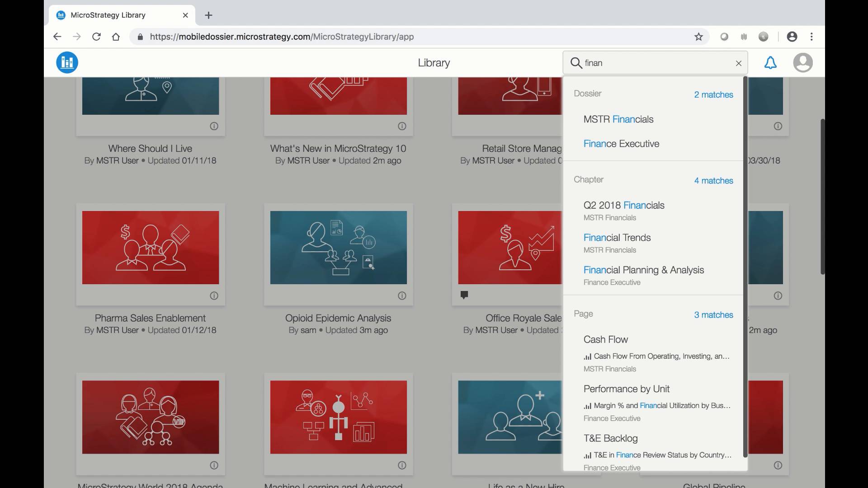
Task: Open Chrome three-dot menu
Action: pos(811,37)
